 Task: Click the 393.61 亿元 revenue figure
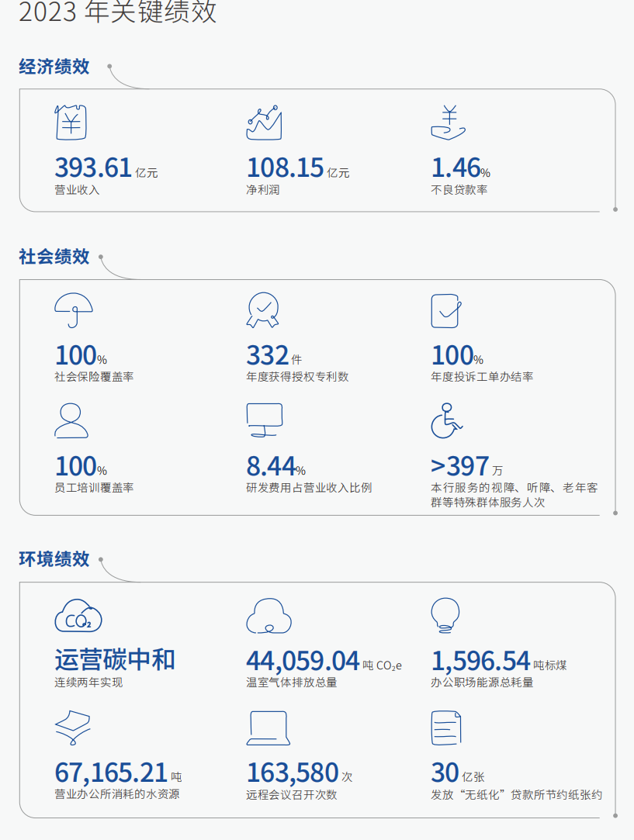[106, 168]
